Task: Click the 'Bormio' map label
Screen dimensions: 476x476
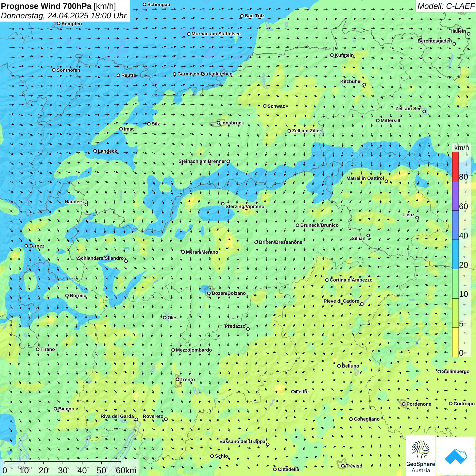Action: 78,295
